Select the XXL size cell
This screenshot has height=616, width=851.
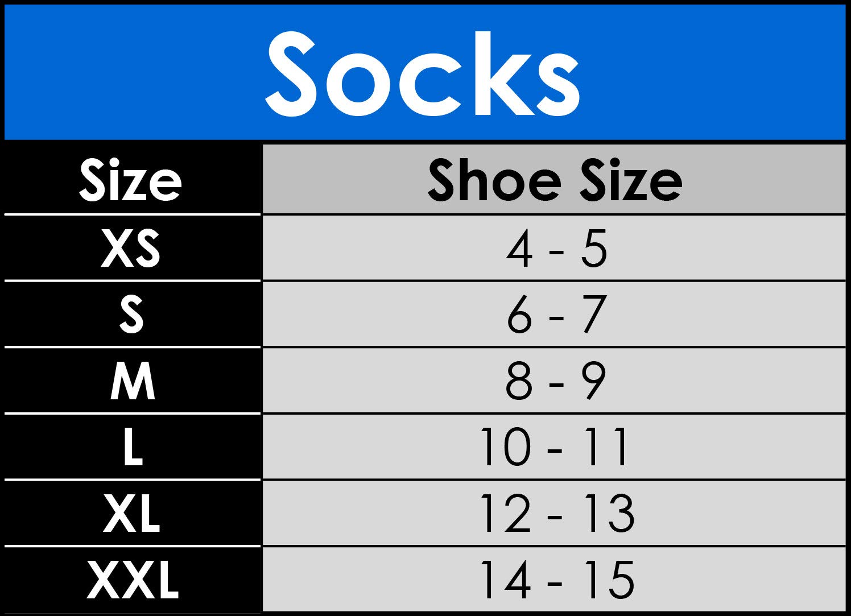coord(133,580)
